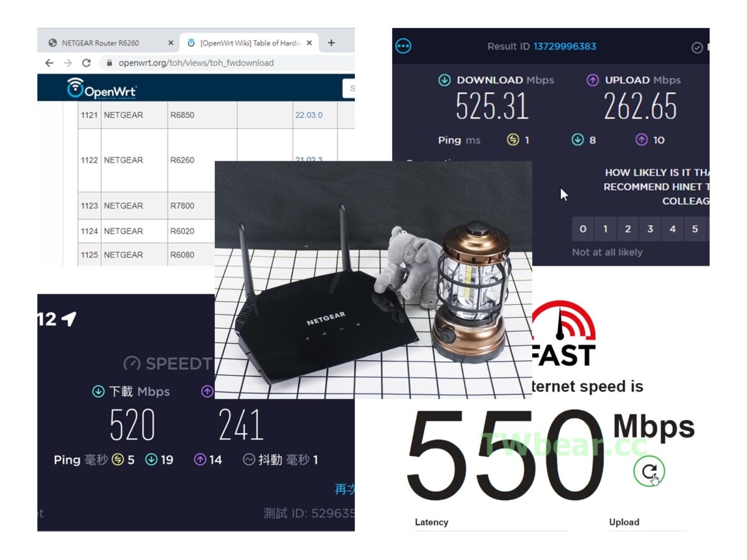
Task: Tap the 測試 ID text
Action: (x=309, y=514)
